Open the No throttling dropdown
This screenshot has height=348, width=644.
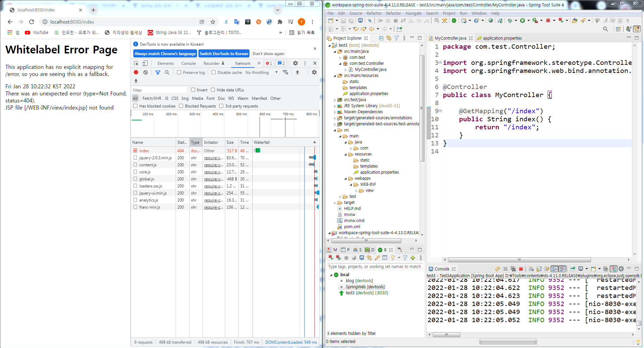[x=262, y=72]
